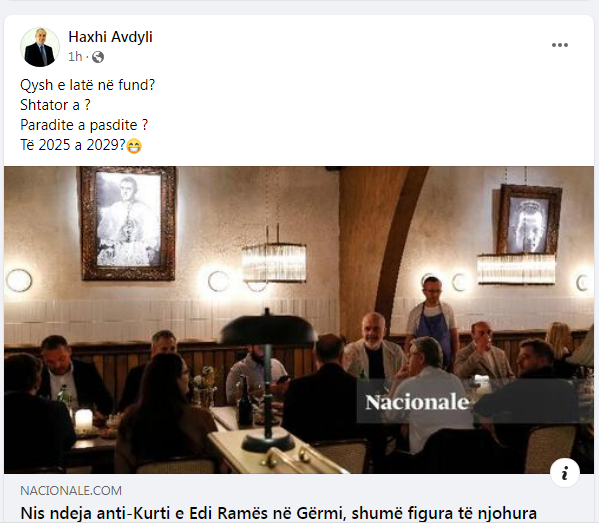The height and width of the screenshot is (524, 599).
Task: Open Haxhi Avdyli's profile picture
Action: pos(40,47)
